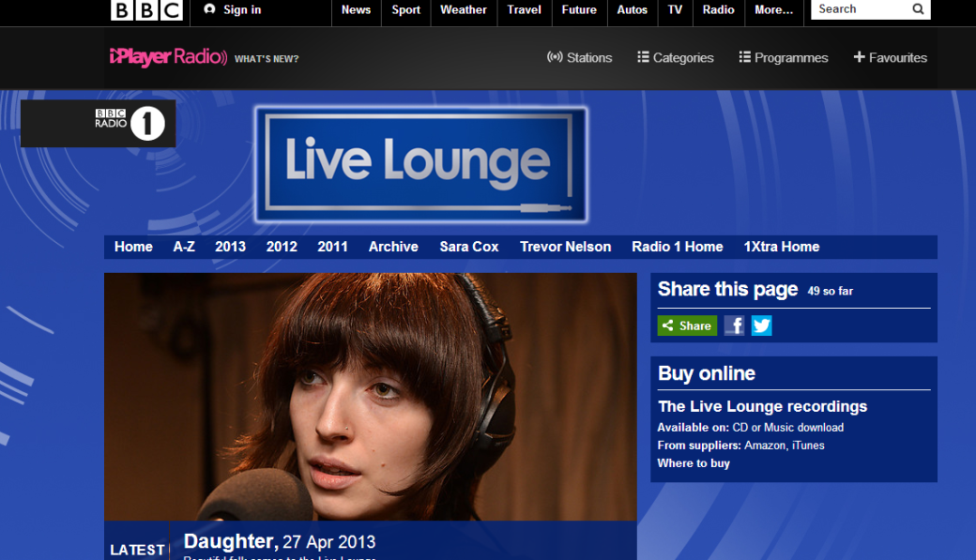Expand the More... menu
Image resolution: width=976 pixels, height=560 pixels.
coord(773,10)
